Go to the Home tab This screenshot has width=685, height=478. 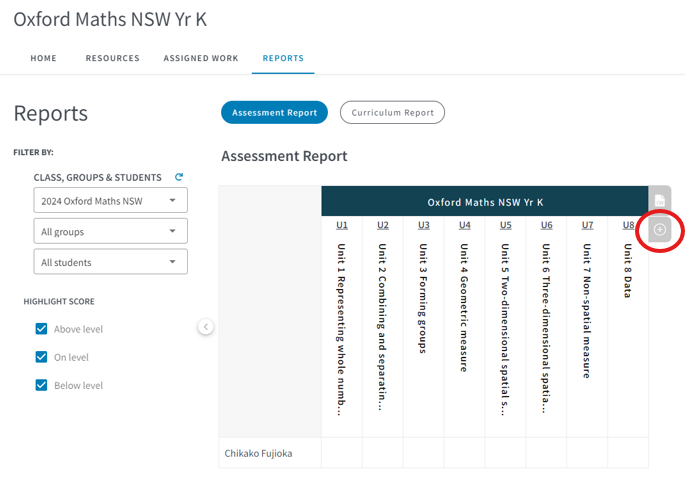click(x=43, y=58)
